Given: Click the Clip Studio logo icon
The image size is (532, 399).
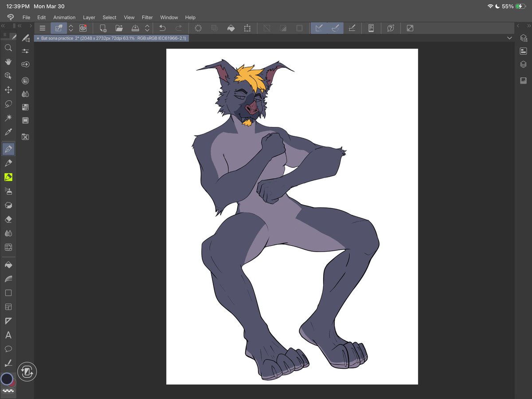Looking at the screenshot, I should pos(10,17).
